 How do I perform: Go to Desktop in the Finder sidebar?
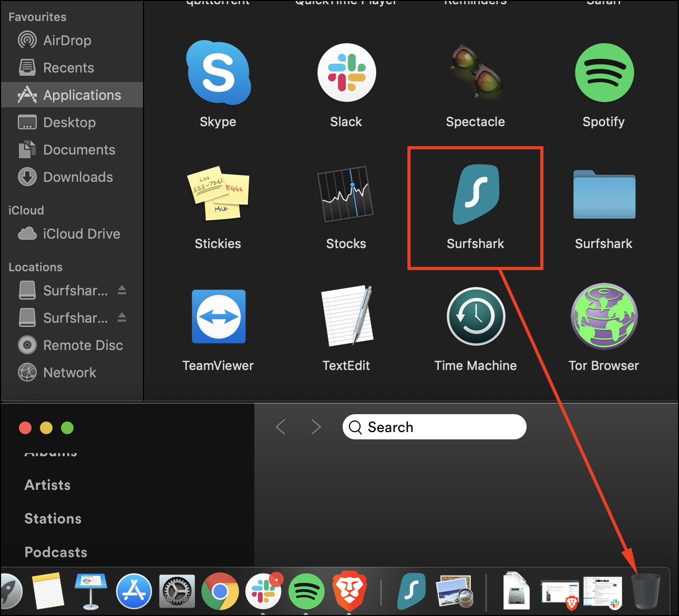(x=71, y=122)
